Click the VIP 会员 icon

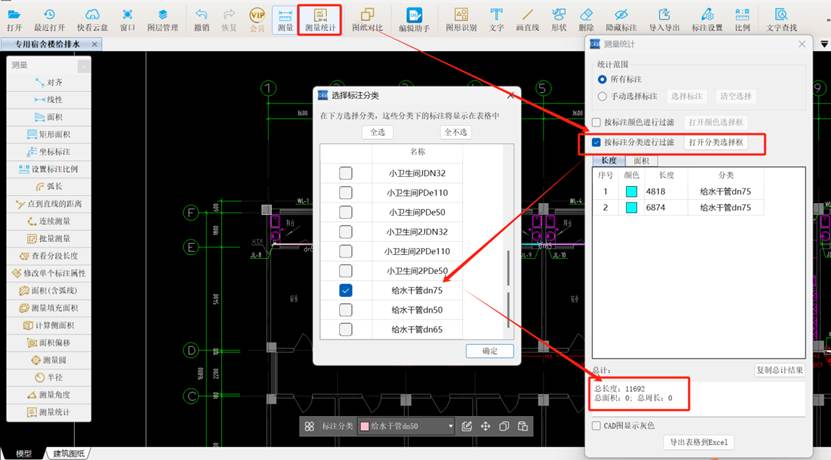[257, 20]
